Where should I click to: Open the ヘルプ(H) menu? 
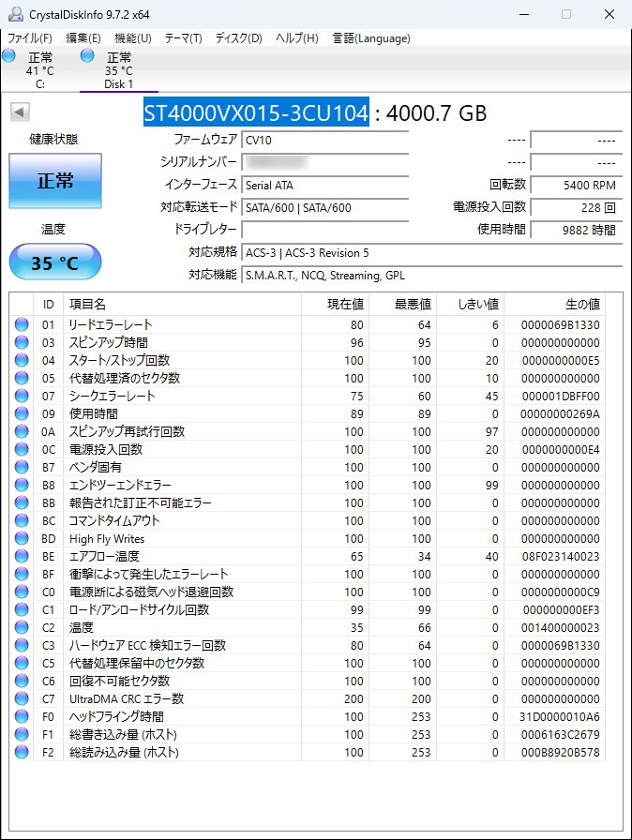click(x=296, y=38)
